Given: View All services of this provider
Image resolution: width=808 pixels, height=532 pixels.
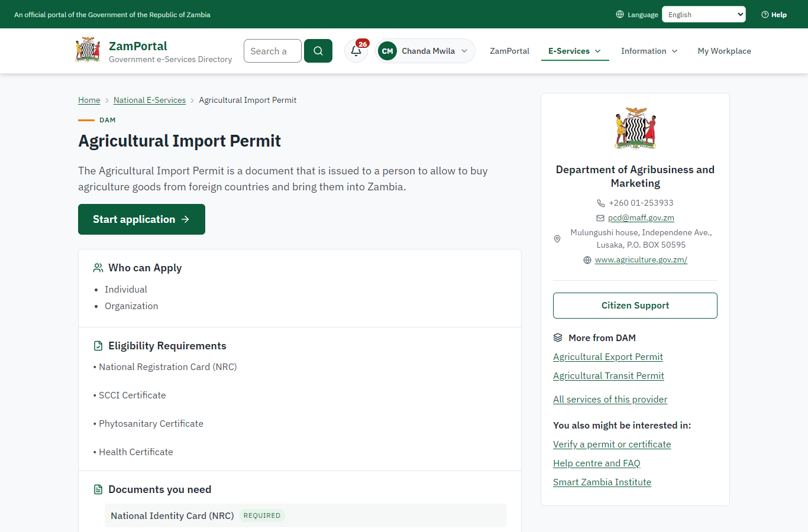Looking at the screenshot, I should 610,400.
